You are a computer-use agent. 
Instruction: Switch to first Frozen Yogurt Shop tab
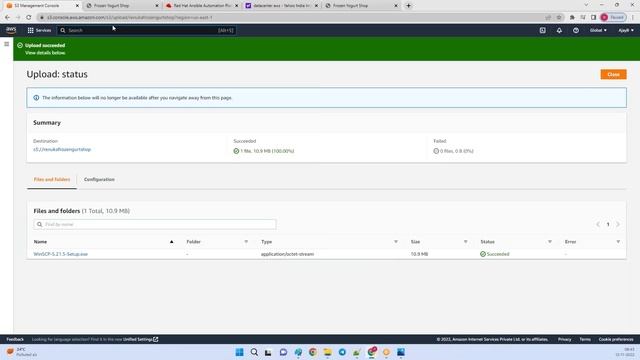(x=121, y=6)
